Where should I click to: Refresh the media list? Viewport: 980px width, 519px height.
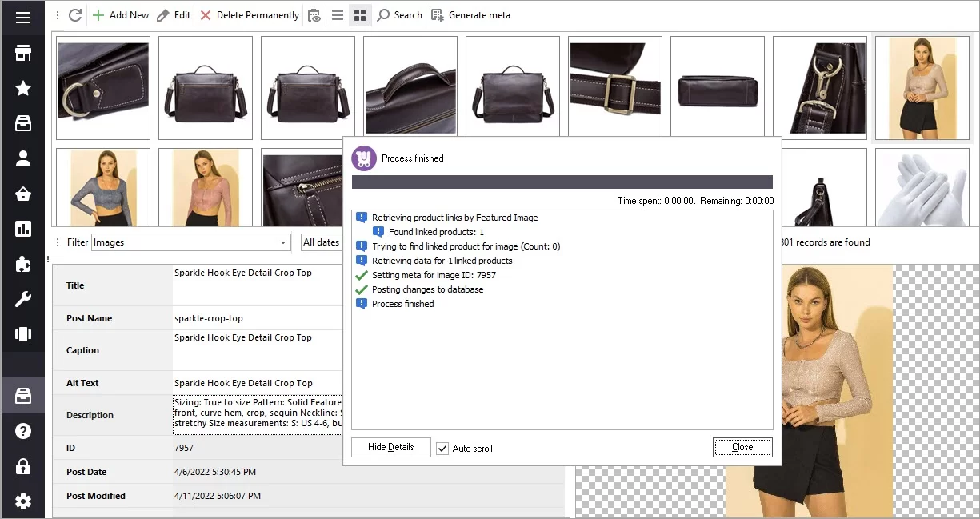[74, 14]
